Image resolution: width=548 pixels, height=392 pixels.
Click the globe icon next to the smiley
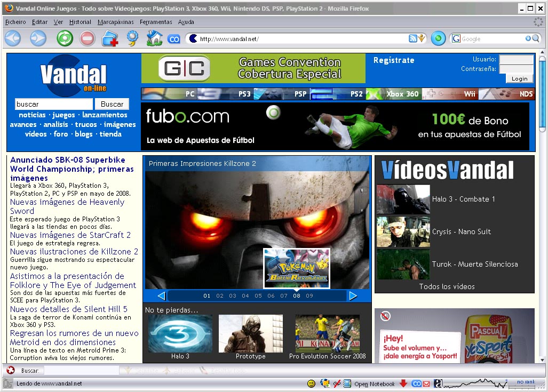pos(324,383)
